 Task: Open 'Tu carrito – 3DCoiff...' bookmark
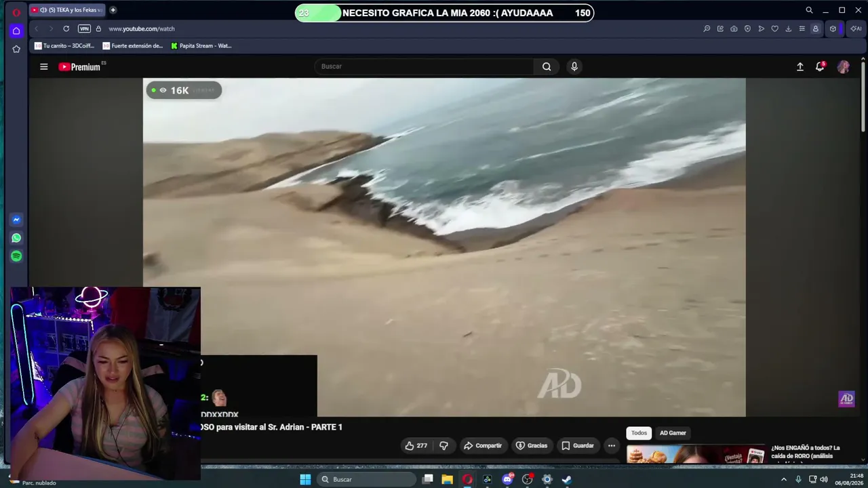(x=64, y=46)
